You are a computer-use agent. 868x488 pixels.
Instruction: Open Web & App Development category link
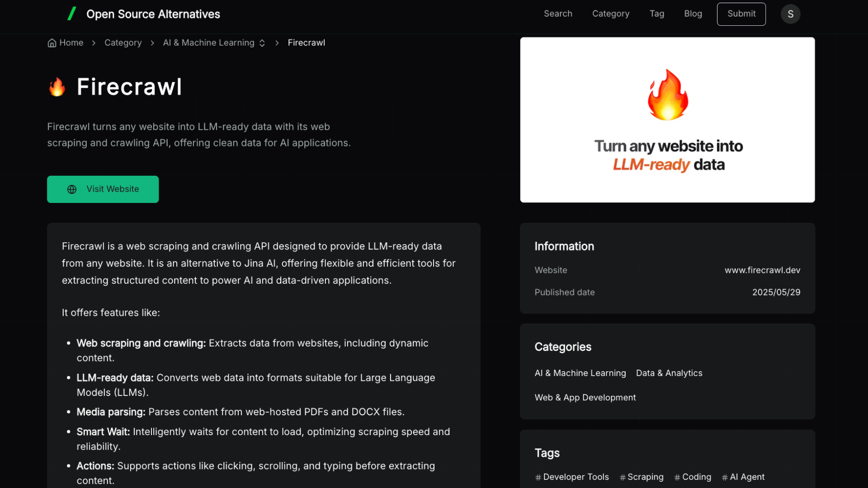pyautogui.click(x=585, y=398)
